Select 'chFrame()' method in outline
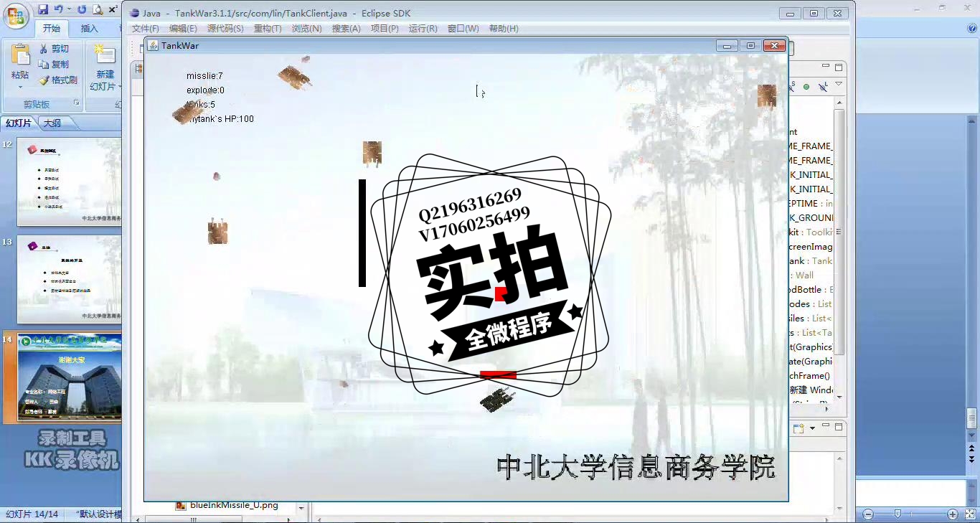The image size is (980, 523). (x=809, y=376)
